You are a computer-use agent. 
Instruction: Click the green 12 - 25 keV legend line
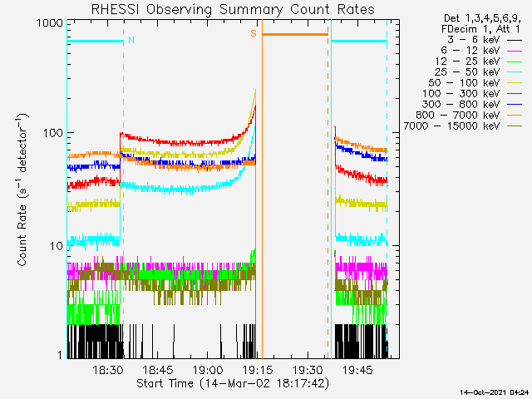[x=514, y=62]
